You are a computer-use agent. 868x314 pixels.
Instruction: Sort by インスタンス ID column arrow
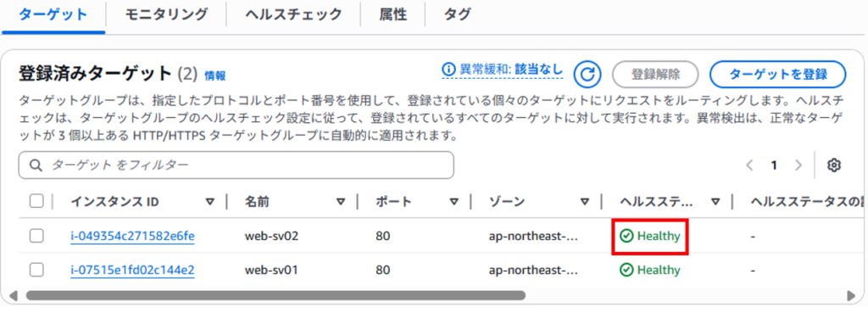[x=210, y=202]
